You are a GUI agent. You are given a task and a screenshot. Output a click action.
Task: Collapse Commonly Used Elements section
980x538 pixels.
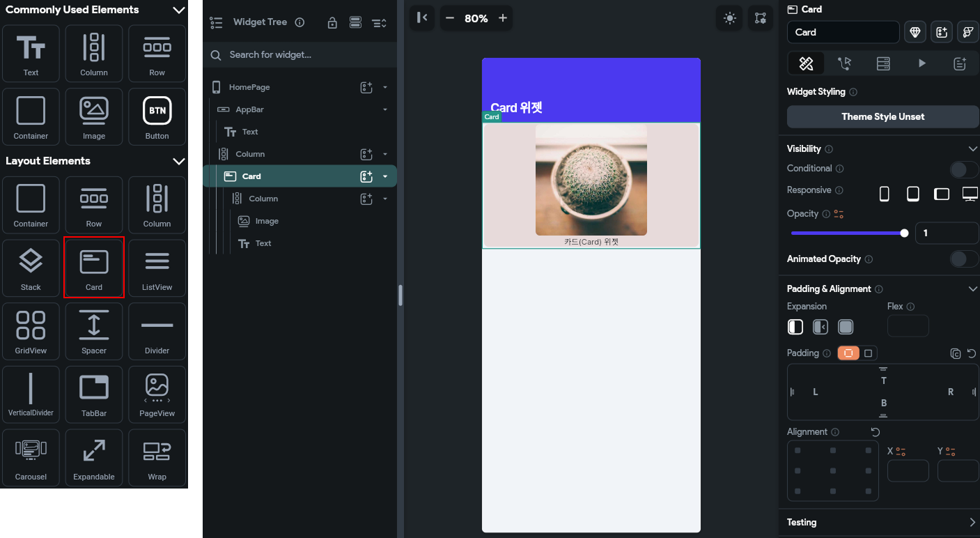pyautogui.click(x=178, y=10)
